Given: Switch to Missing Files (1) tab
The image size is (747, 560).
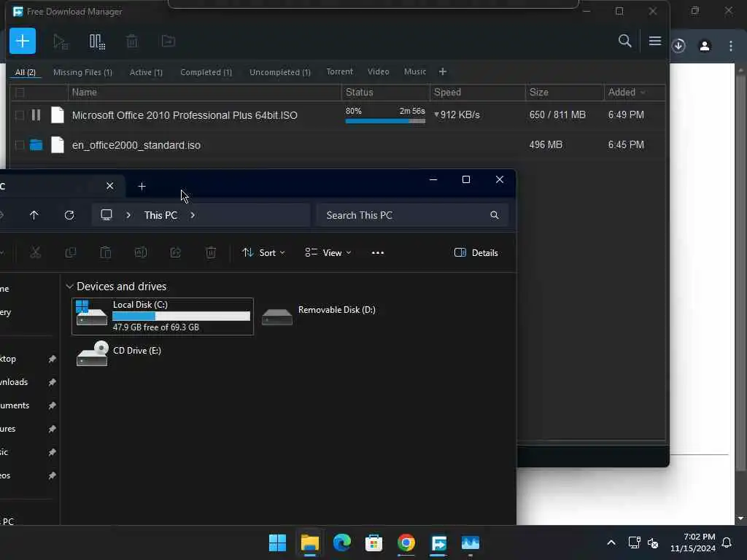Looking at the screenshot, I should click(x=82, y=72).
